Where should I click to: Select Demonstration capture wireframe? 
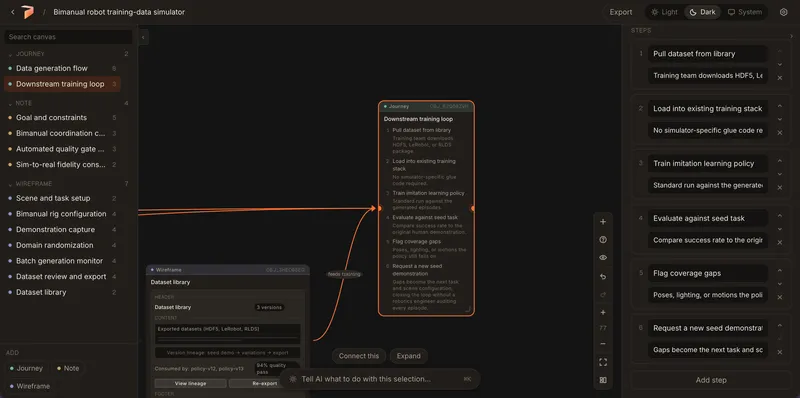click(63, 230)
